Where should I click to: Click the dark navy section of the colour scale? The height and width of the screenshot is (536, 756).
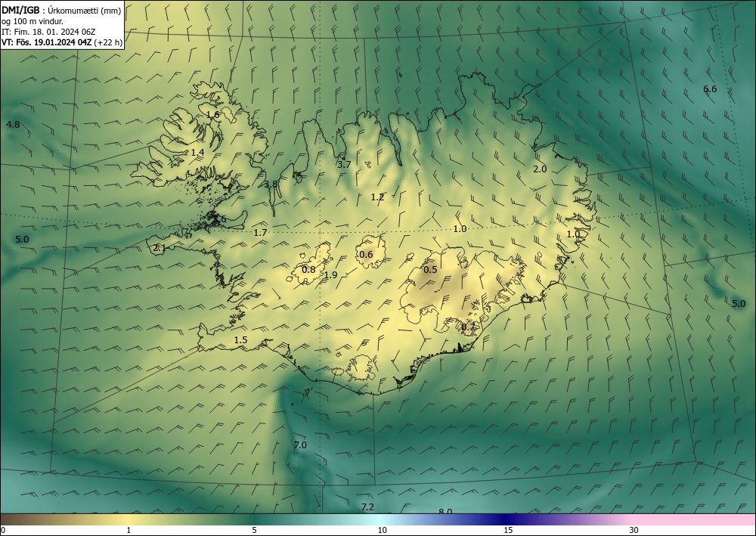coord(507,519)
